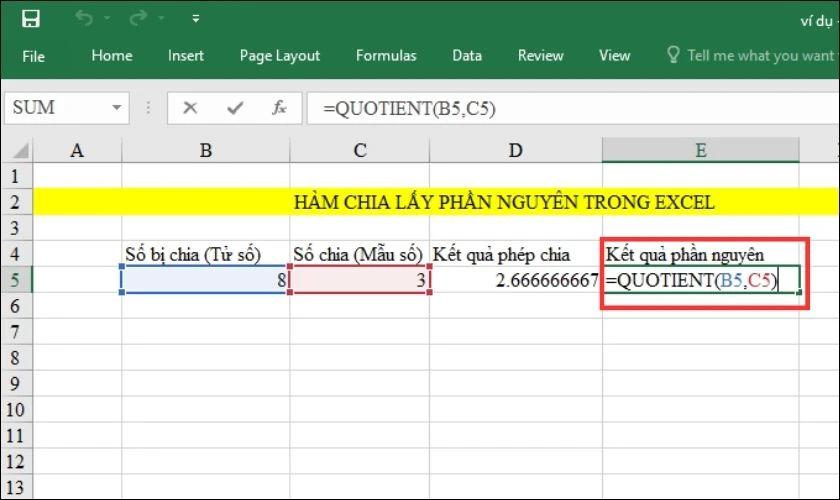Open the Page Layout ribbon tab

(280, 56)
